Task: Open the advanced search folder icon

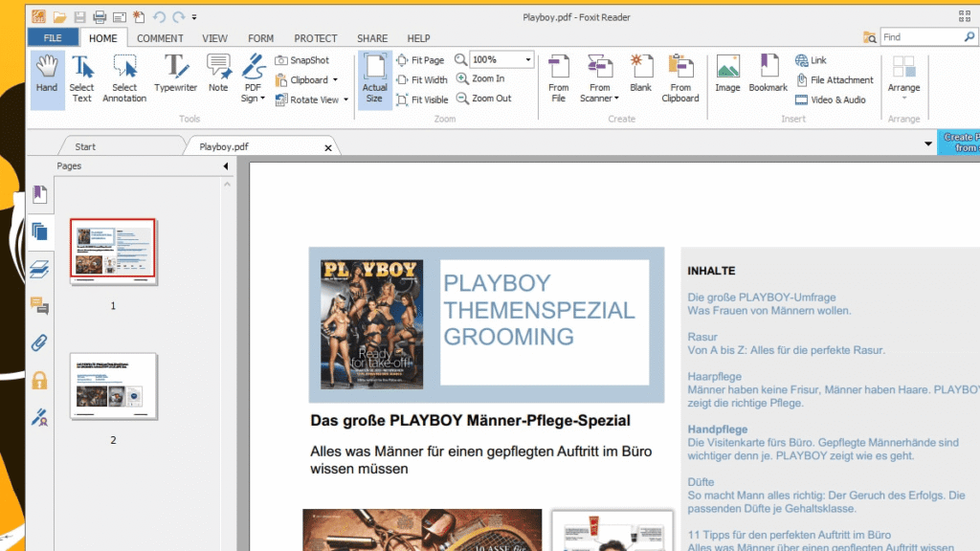Action: tap(869, 38)
